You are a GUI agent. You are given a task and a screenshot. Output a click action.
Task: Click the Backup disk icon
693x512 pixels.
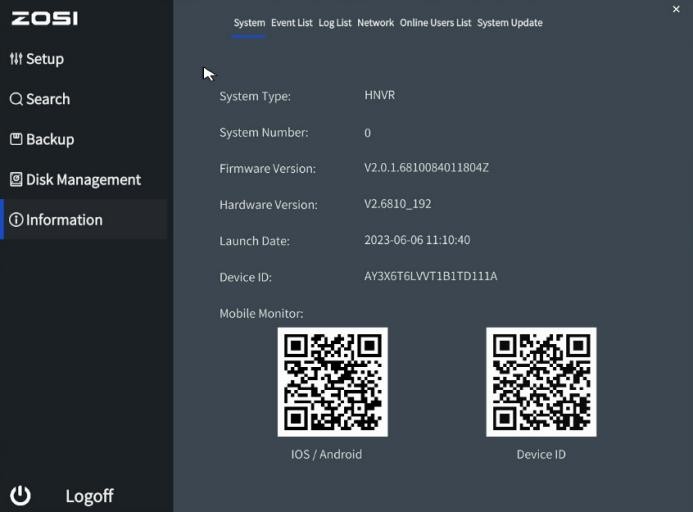pyautogui.click(x=16, y=139)
